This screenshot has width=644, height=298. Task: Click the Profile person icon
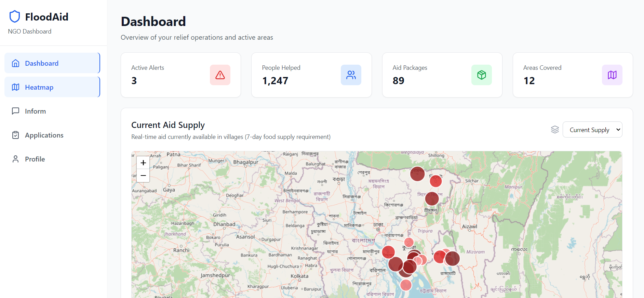coord(15,159)
